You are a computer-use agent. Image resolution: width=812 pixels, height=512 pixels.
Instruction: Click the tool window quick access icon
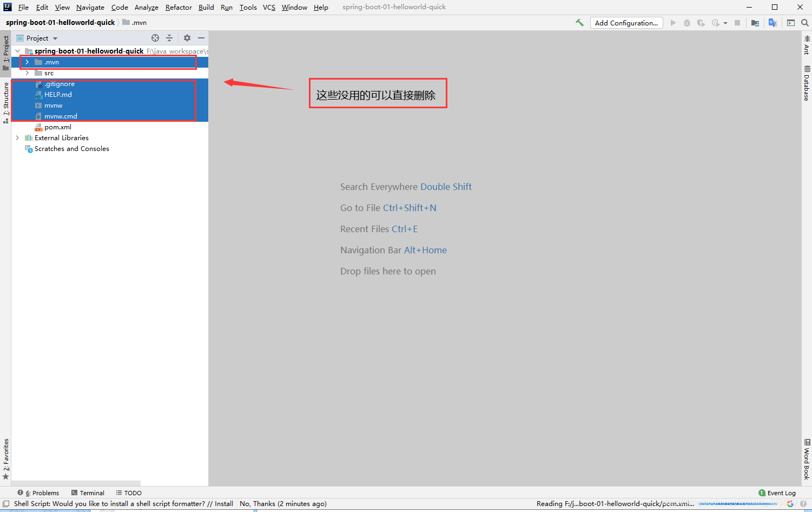[x=6, y=503]
